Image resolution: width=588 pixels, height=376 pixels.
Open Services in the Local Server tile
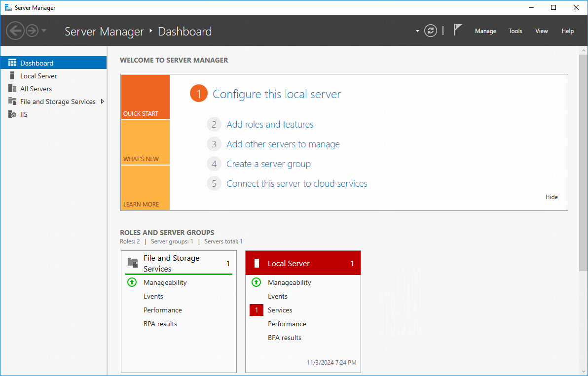coord(280,310)
